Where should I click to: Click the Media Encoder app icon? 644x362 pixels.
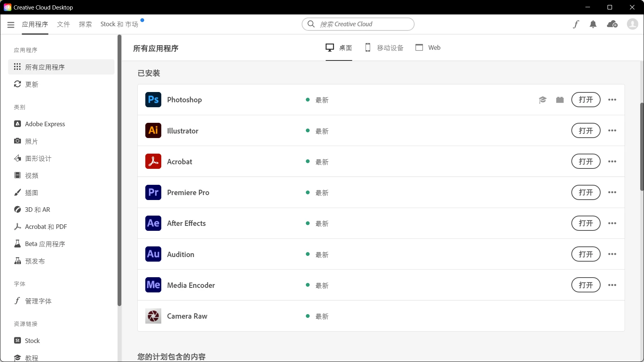[x=153, y=285]
